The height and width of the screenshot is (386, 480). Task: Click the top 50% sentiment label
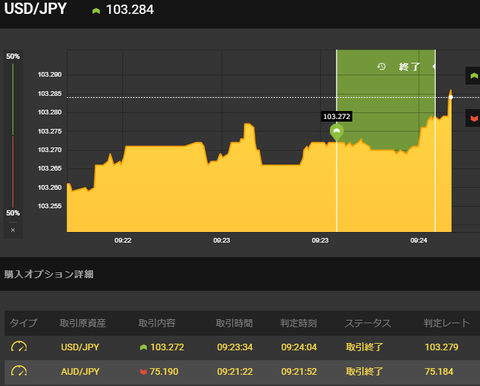[13, 56]
